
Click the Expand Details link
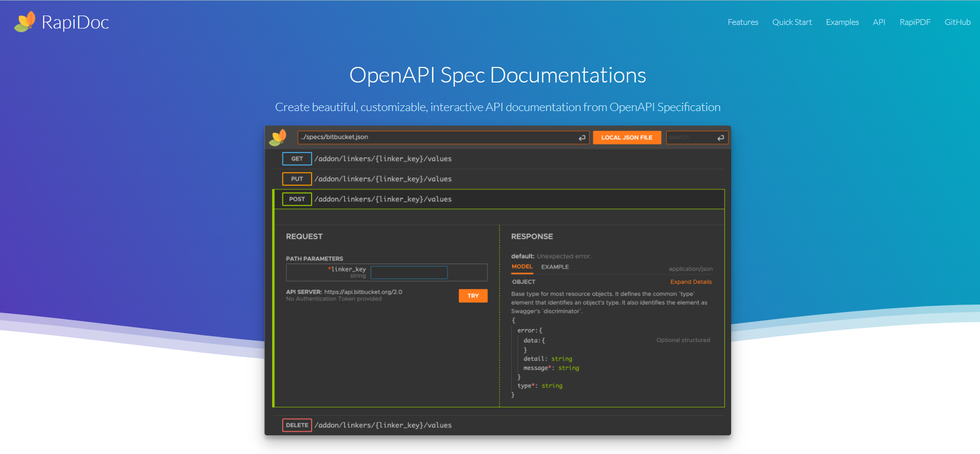pyautogui.click(x=691, y=282)
